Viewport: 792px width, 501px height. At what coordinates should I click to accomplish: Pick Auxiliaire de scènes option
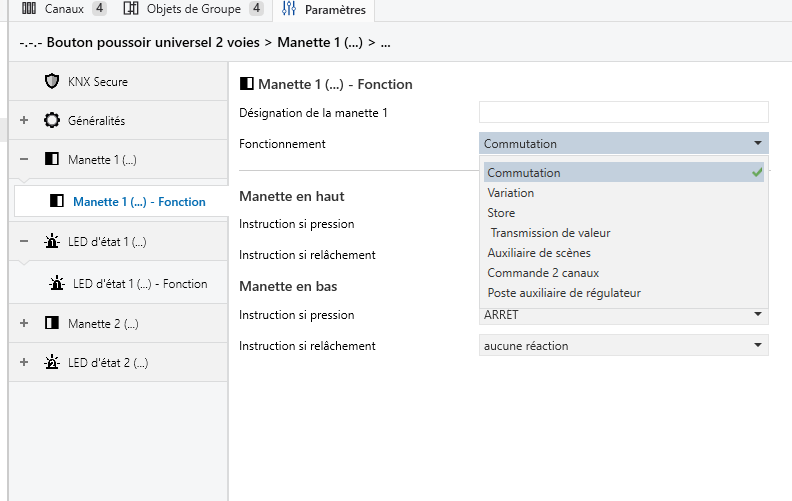click(539, 253)
